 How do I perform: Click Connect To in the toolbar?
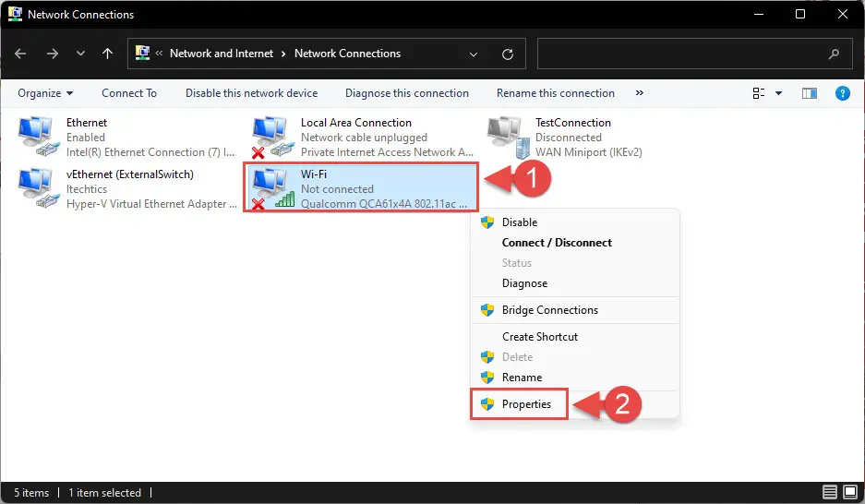coord(129,93)
